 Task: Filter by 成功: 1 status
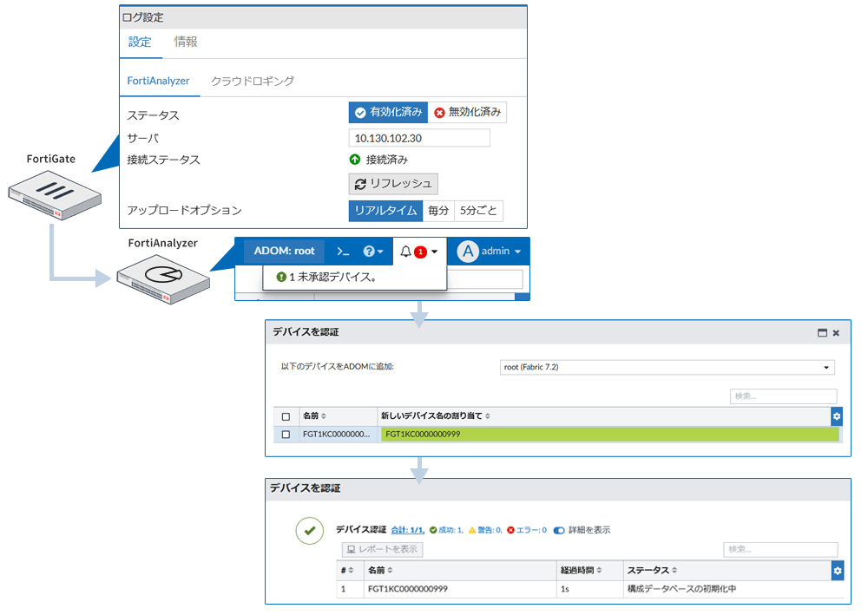[446, 530]
